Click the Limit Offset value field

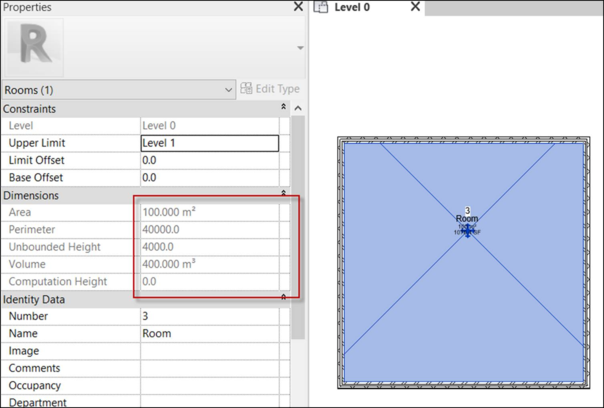coord(209,160)
